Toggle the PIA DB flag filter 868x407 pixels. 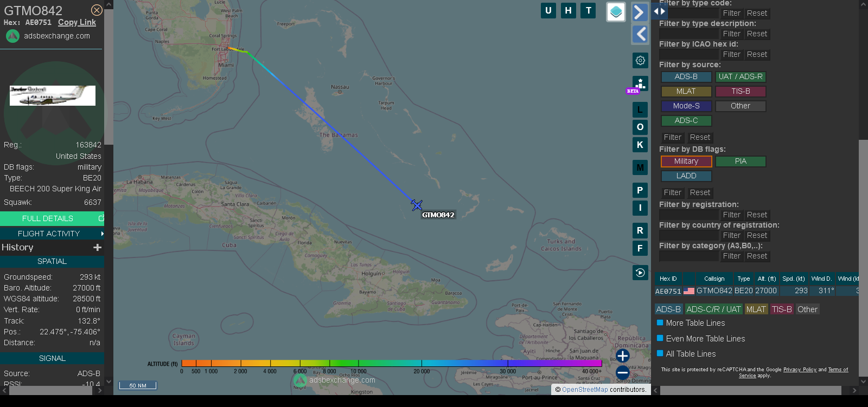[741, 161]
